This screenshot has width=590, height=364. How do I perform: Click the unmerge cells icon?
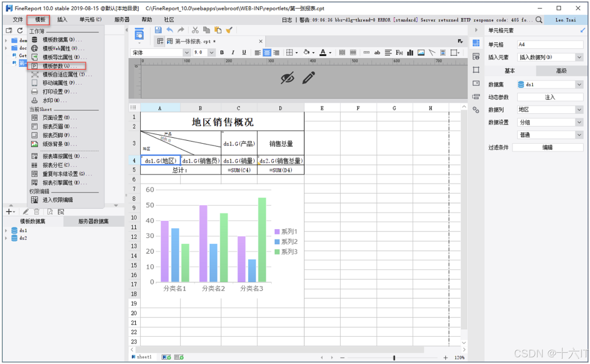point(353,53)
